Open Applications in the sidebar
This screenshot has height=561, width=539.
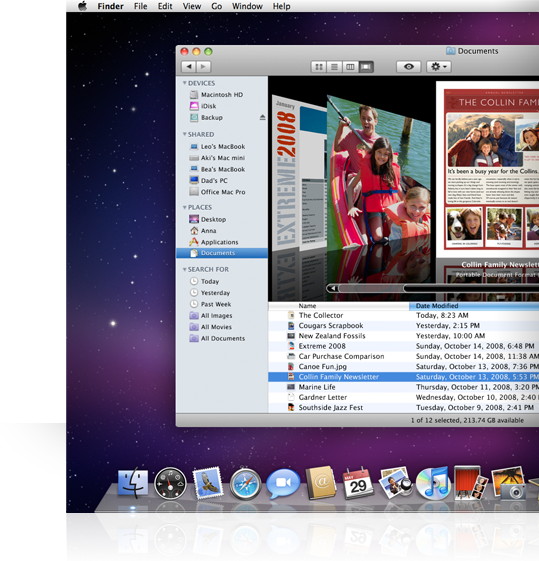(x=222, y=242)
